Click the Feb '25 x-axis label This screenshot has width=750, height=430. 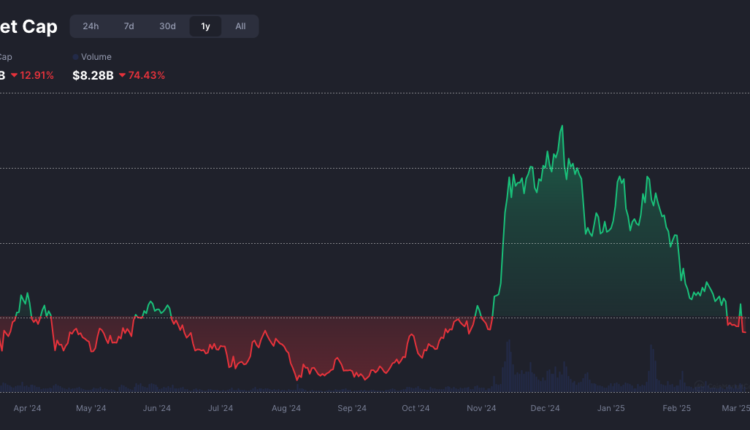676,408
